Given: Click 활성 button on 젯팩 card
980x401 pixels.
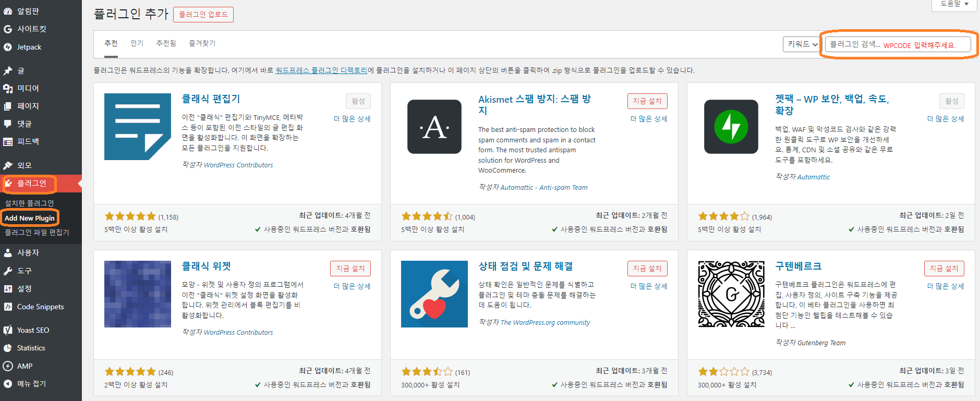Looking at the screenshot, I should pyautogui.click(x=952, y=101).
